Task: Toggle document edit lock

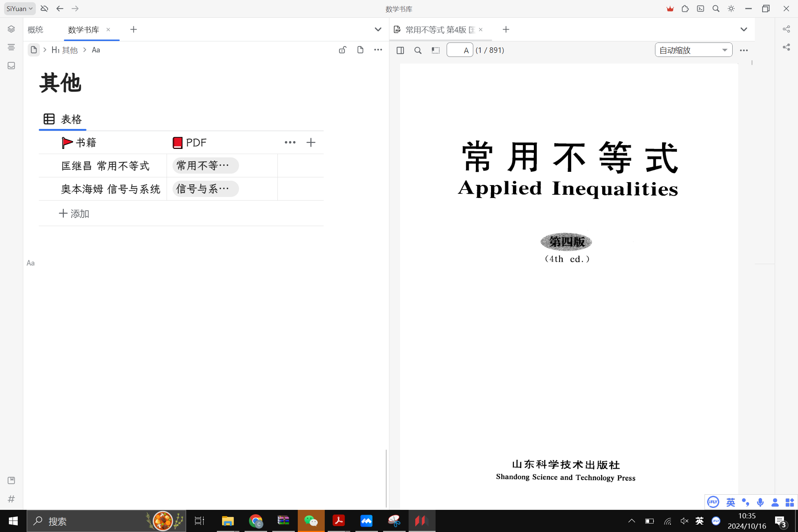Action: pos(342,50)
